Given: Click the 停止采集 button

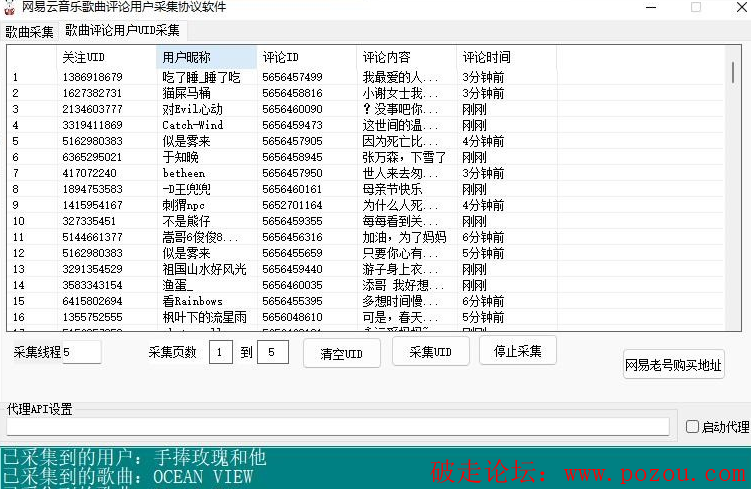Looking at the screenshot, I should (x=518, y=351).
